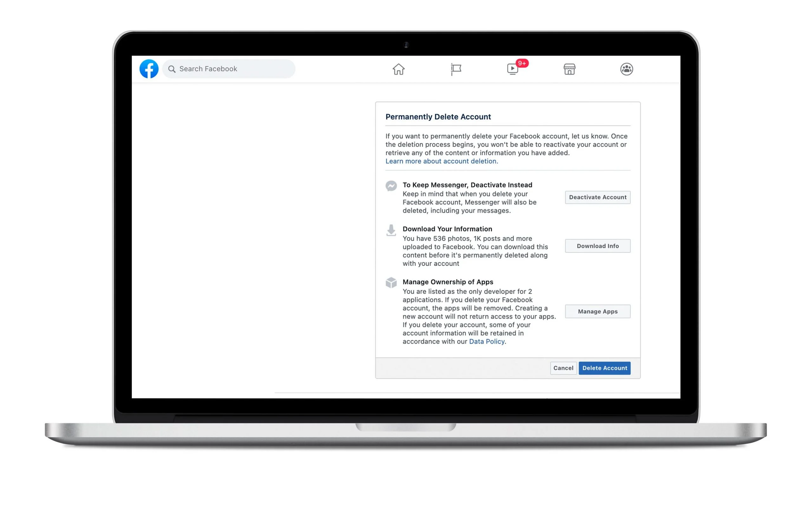Image resolution: width=812 pixels, height=507 pixels.
Task: Click the groups/people icon
Action: coord(626,69)
